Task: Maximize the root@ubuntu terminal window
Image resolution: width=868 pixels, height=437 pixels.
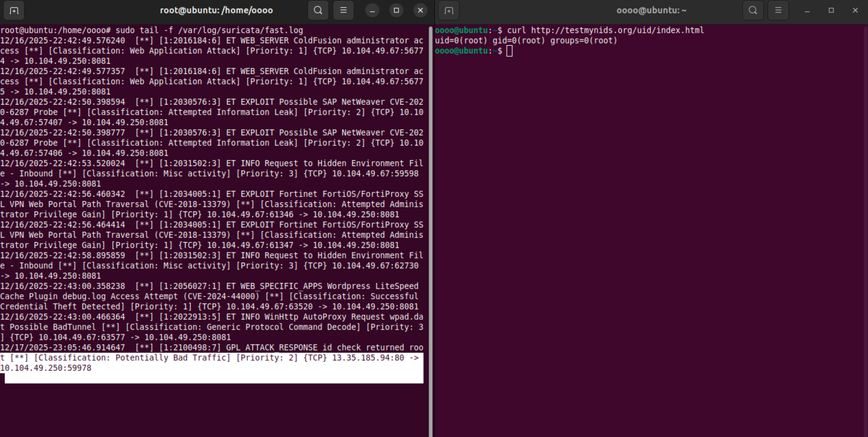Action: (396, 11)
